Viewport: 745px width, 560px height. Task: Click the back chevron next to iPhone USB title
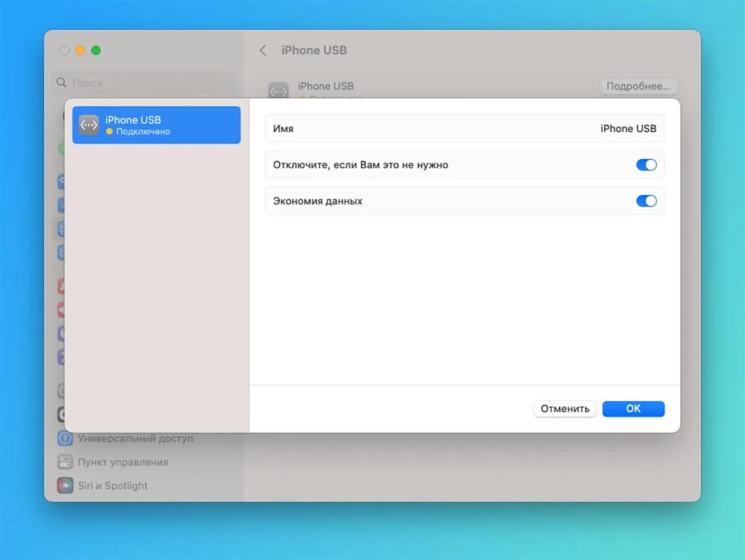[263, 50]
